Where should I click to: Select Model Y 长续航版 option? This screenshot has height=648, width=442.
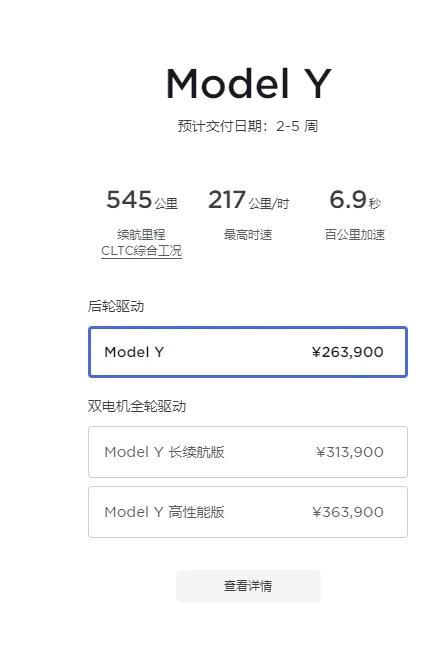click(248, 452)
